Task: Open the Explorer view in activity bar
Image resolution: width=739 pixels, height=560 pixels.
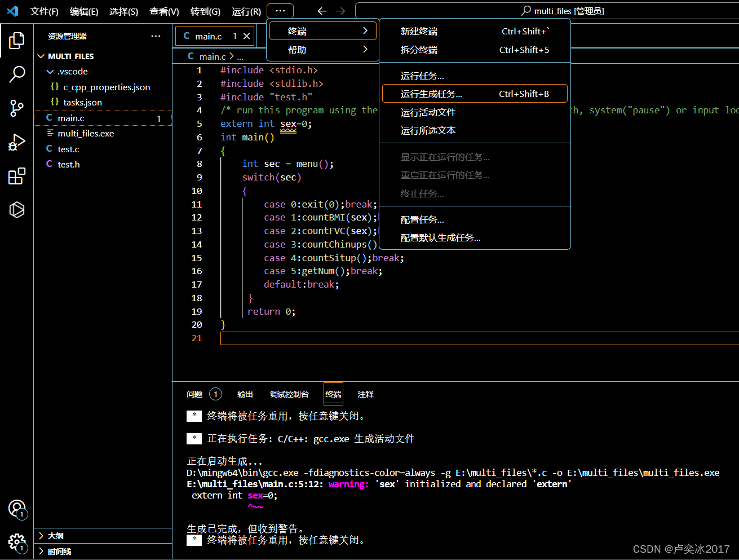Action: click(17, 41)
